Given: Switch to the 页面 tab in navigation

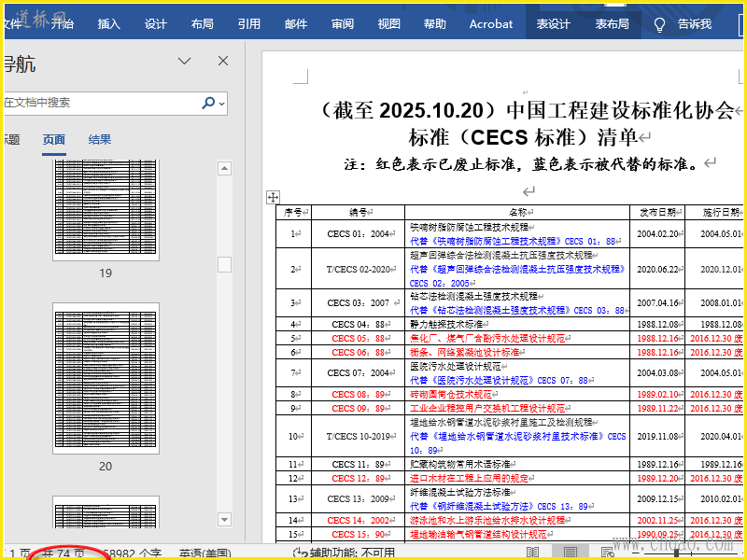Looking at the screenshot, I should pos(54,139).
